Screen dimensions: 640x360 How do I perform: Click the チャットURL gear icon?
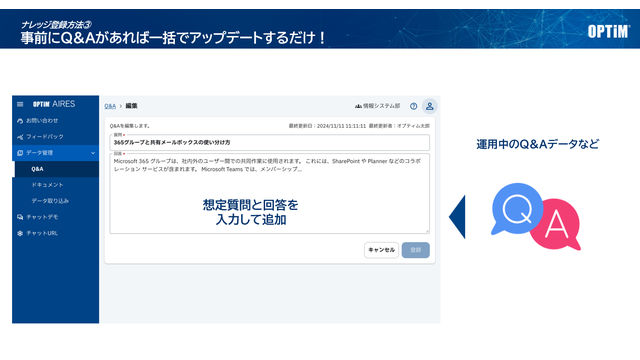click(20, 233)
